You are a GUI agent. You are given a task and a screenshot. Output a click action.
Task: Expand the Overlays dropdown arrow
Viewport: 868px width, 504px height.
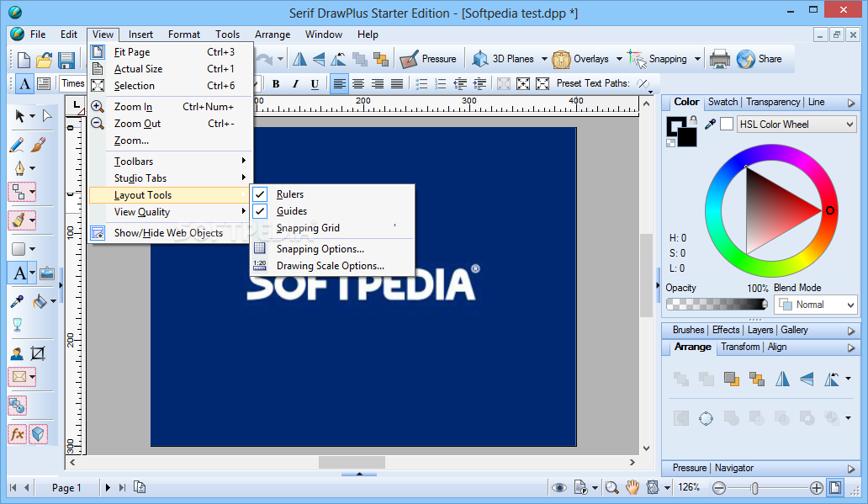click(619, 59)
